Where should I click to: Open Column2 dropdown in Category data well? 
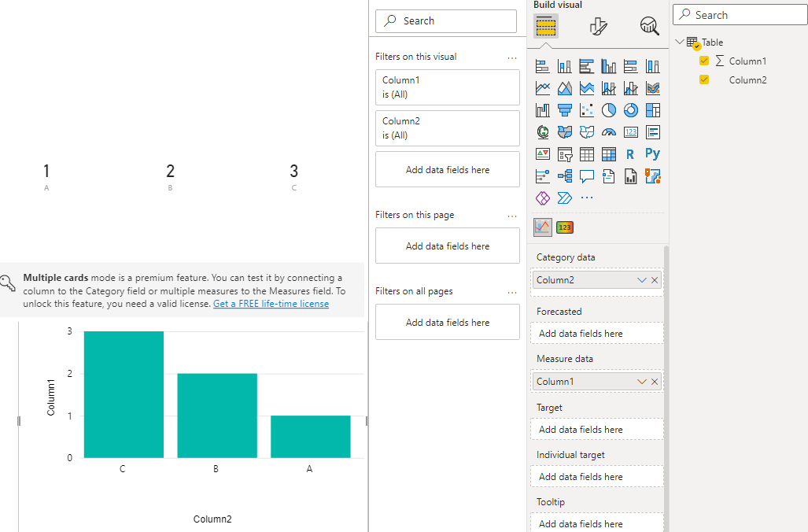641,280
